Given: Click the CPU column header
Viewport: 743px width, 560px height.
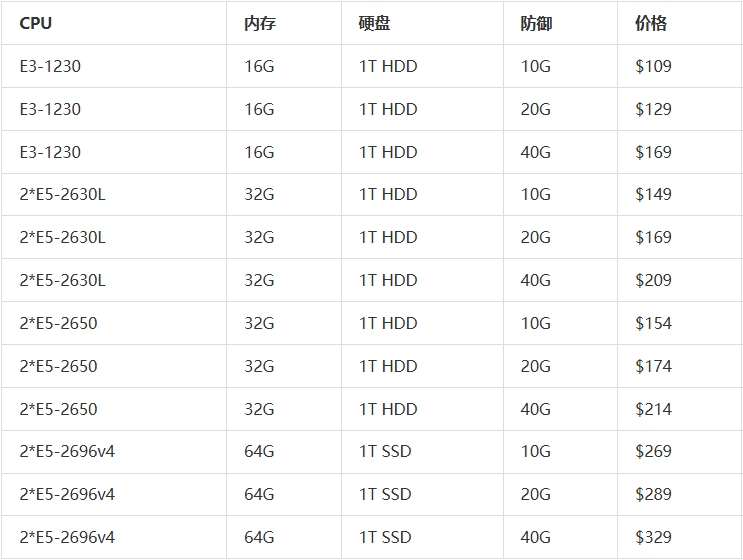Looking at the screenshot, I should [x=35, y=23].
